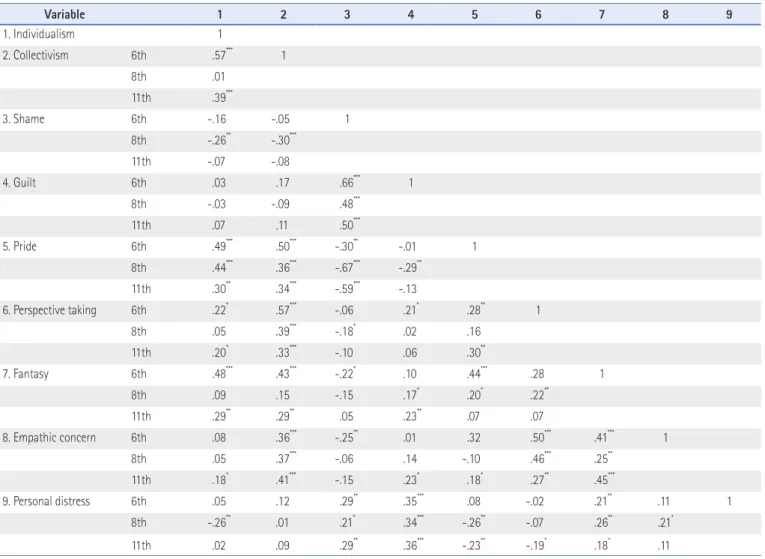Click the 'Variable' column header
Image resolution: width=765 pixels, height=559 pixels.
[64, 14]
